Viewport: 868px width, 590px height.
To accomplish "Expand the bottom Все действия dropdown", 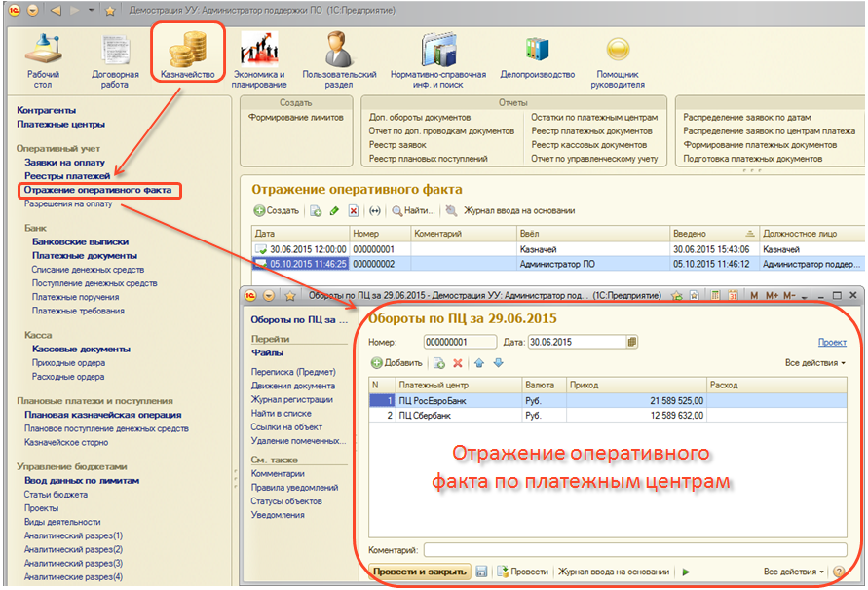I will point(794,572).
